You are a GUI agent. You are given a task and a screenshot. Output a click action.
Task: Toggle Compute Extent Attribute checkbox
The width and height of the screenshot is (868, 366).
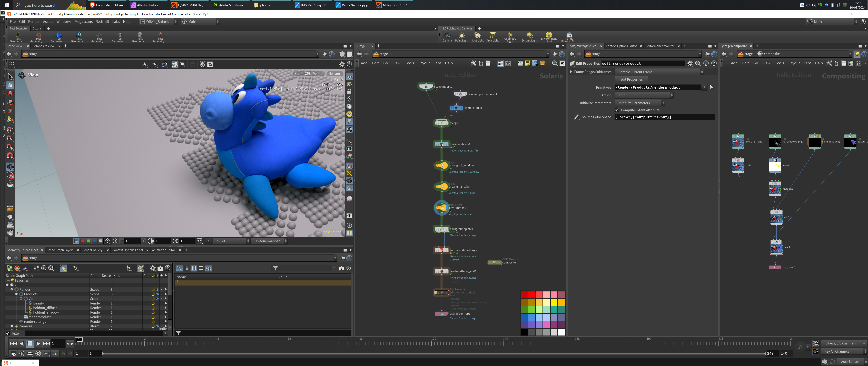(617, 110)
